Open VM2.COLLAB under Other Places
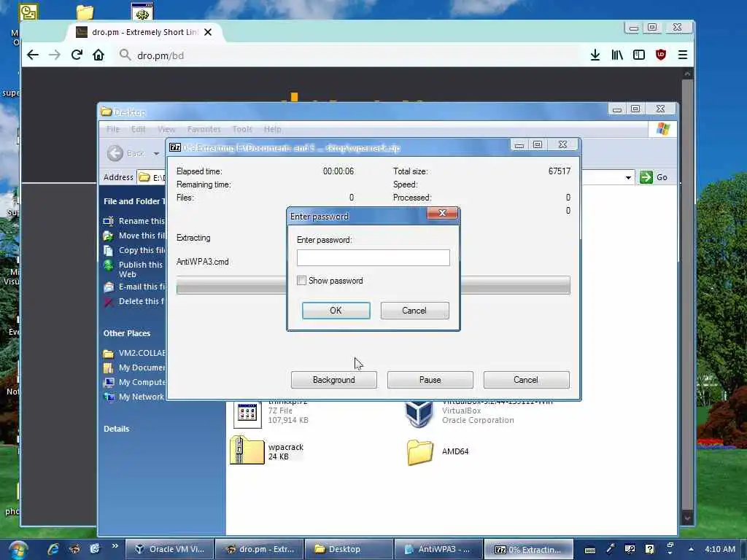Viewport: 747px width, 560px height. click(134, 354)
